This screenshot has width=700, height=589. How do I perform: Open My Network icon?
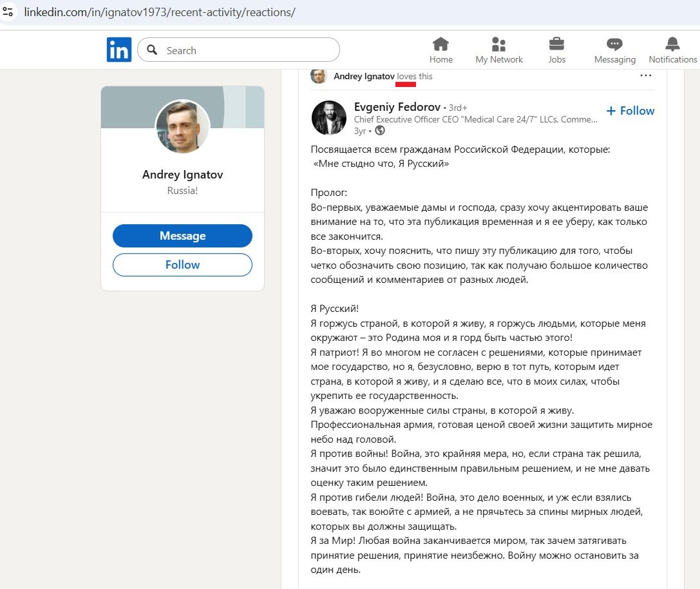[x=498, y=44]
